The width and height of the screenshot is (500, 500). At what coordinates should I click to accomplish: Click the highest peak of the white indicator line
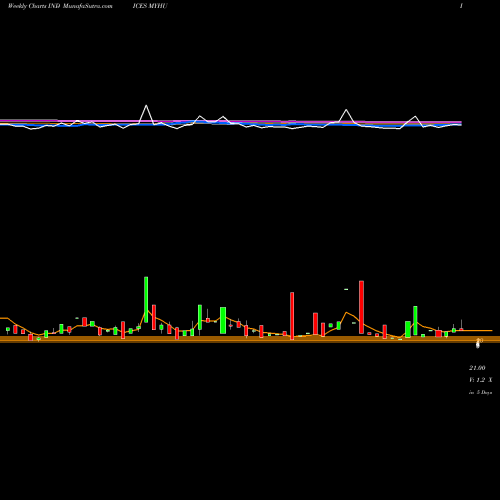(x=146, y=105)
